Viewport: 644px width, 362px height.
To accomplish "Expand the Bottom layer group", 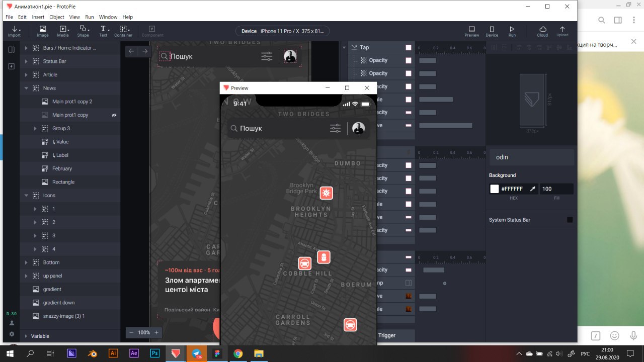I will (x=26, y=262).
